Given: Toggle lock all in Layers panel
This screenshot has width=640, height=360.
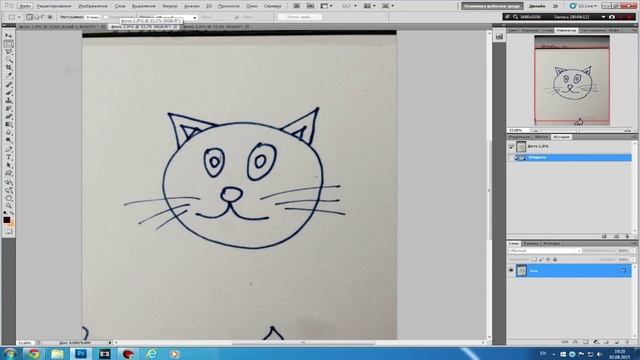Looking at the screenshot, I should (555, 260).
